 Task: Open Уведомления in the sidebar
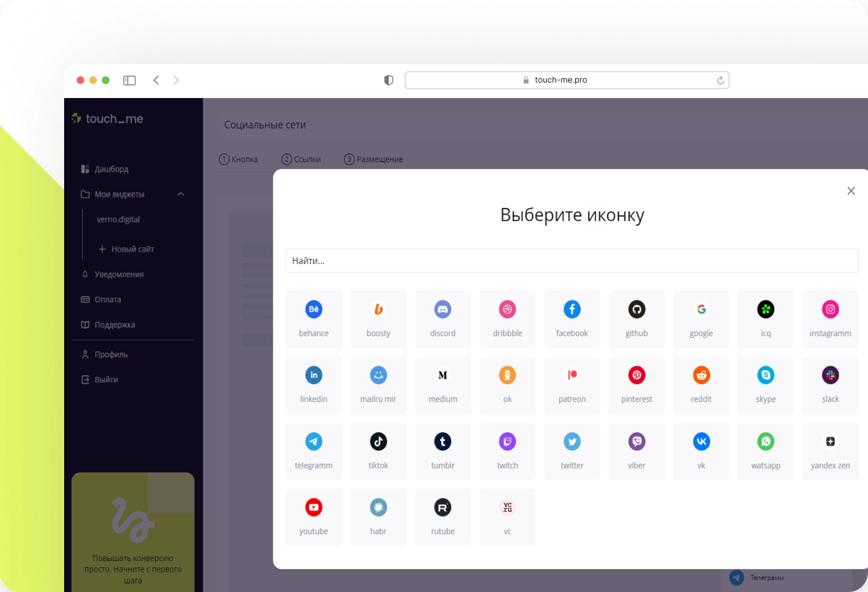(x=113, y=274)
